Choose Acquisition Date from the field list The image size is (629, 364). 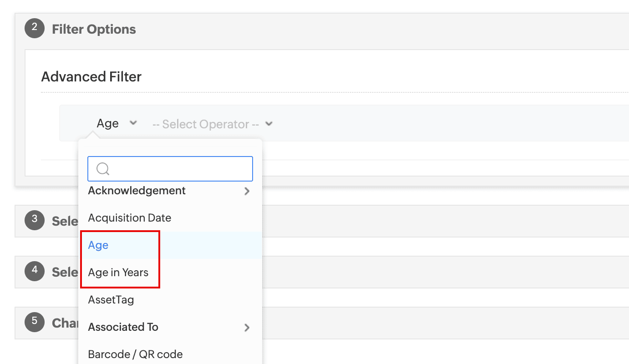(x=130, y=218)
